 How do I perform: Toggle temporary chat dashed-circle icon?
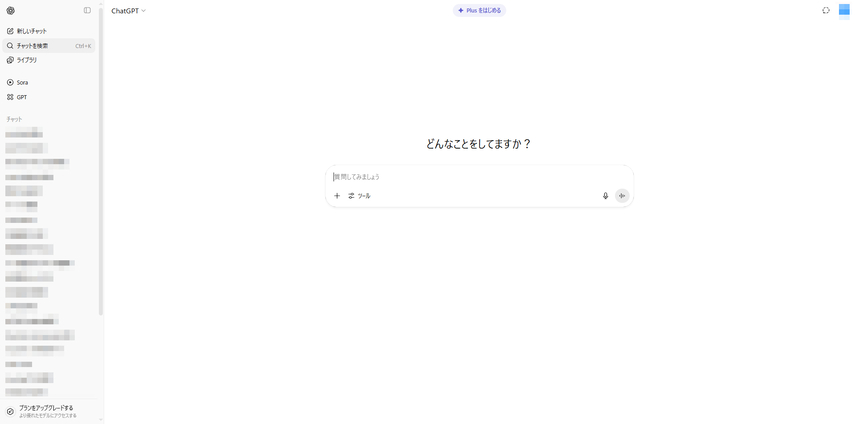826,10
